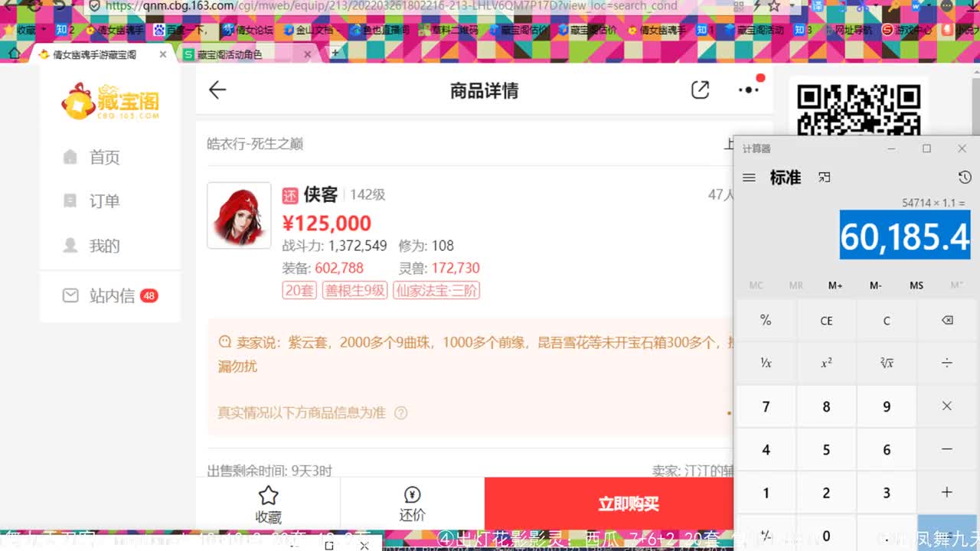
Task: Click the calculator plus key
Action: (x=947, y=492)
